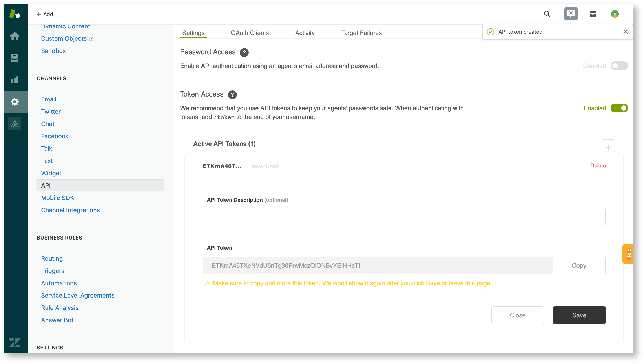
Task: Click the API Token Description field
Action: (x=404, y=217)
